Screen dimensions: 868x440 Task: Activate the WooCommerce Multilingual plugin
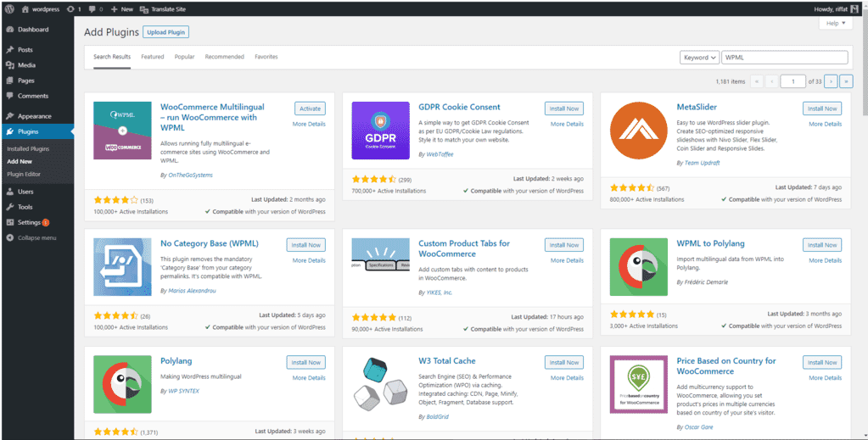(x=310, y=109)
